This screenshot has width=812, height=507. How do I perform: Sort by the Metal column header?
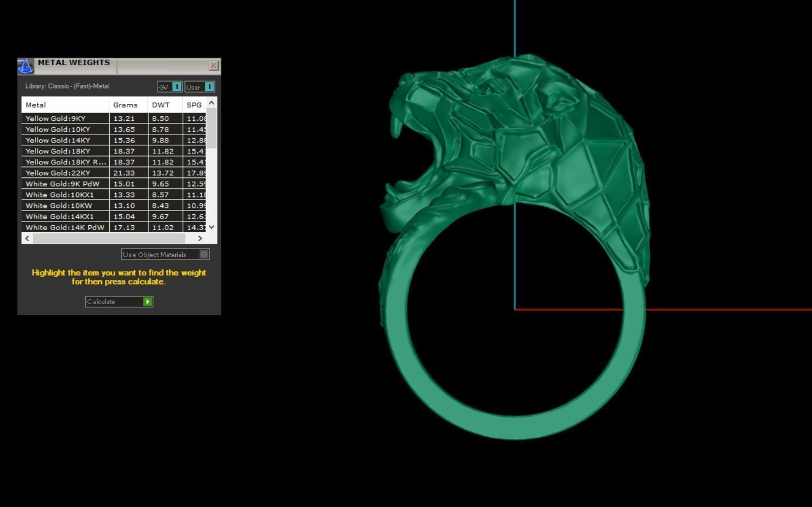pos(65,104)
